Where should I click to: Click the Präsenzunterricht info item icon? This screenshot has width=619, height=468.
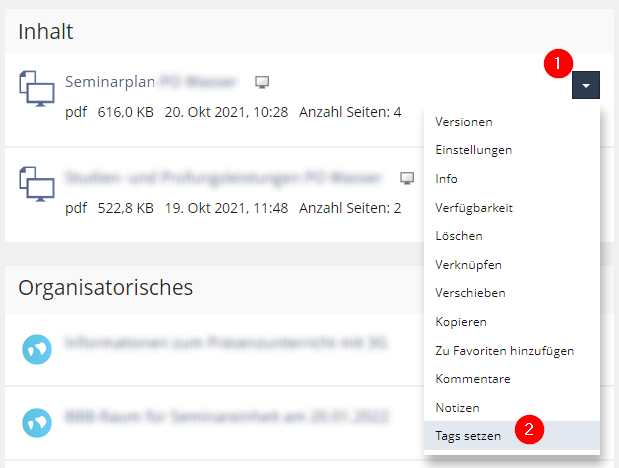(36, 348)
